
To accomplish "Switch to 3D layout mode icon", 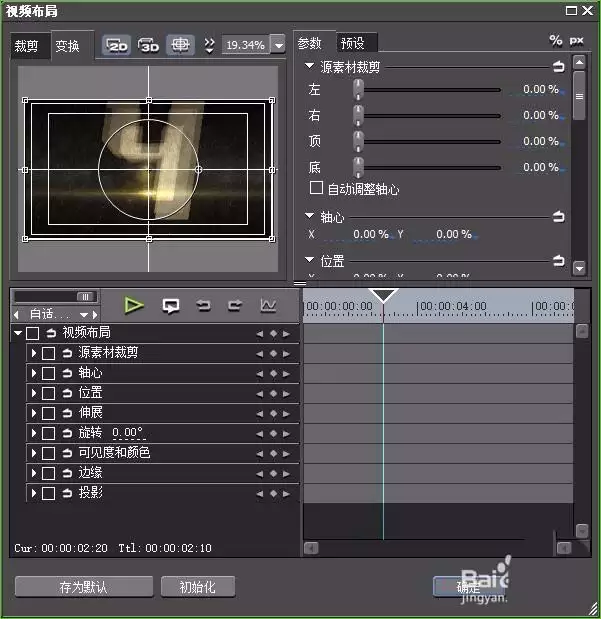I will pyautogui.click(x=148, y=45).
